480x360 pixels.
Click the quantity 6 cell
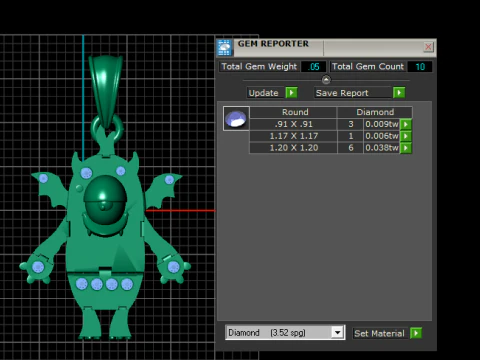351,148
